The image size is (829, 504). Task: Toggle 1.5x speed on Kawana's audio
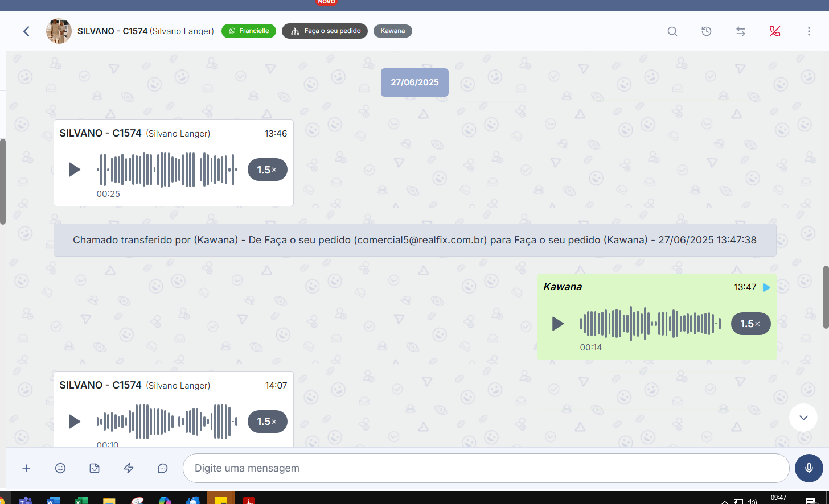750,324
